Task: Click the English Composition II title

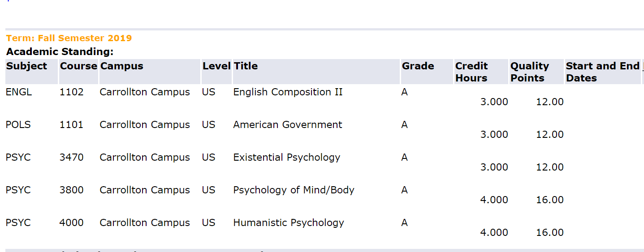Action: pyautogui.click(x=288, y=92)
